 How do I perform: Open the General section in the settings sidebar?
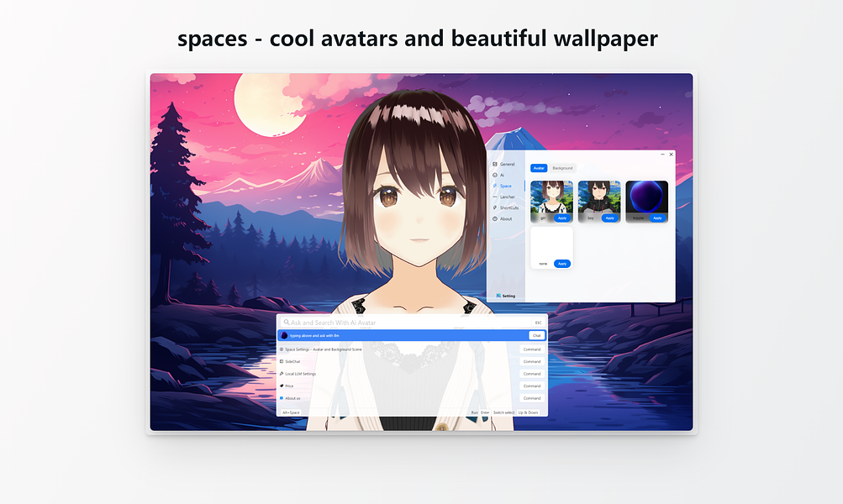503,165
